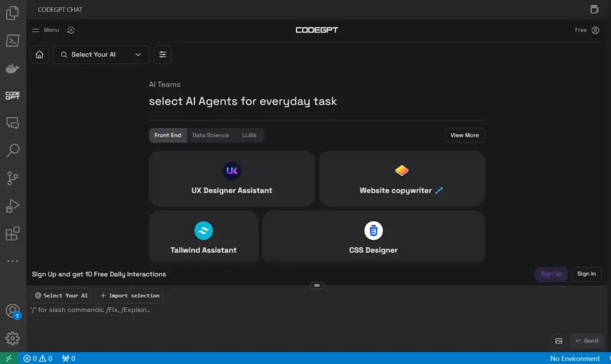The image size is (611, 364).
Task: Click the errors and warnings status indicator
Action: tap(38, 358)
